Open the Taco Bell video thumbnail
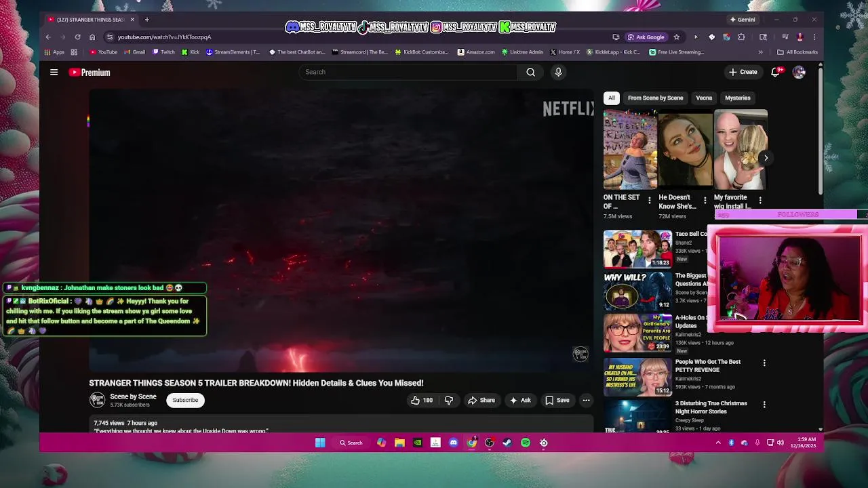Screen dimensions: 868x488 click(x=637, y=248)
